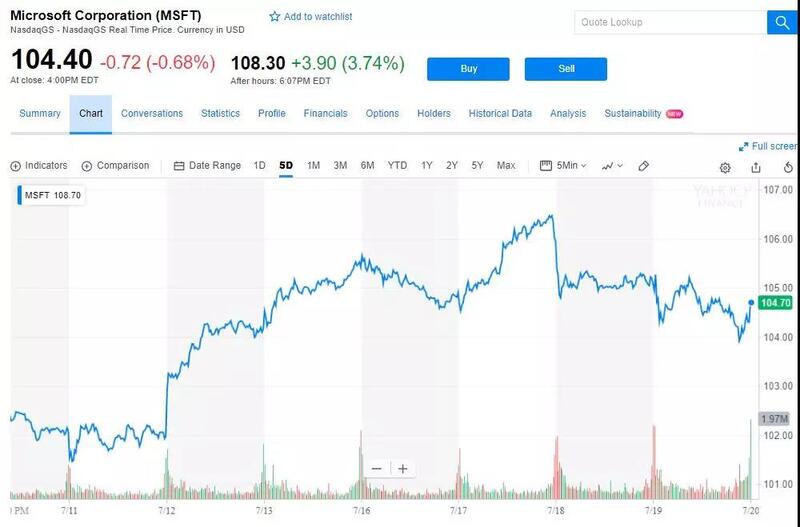Select YTD time range

[397, 166]
